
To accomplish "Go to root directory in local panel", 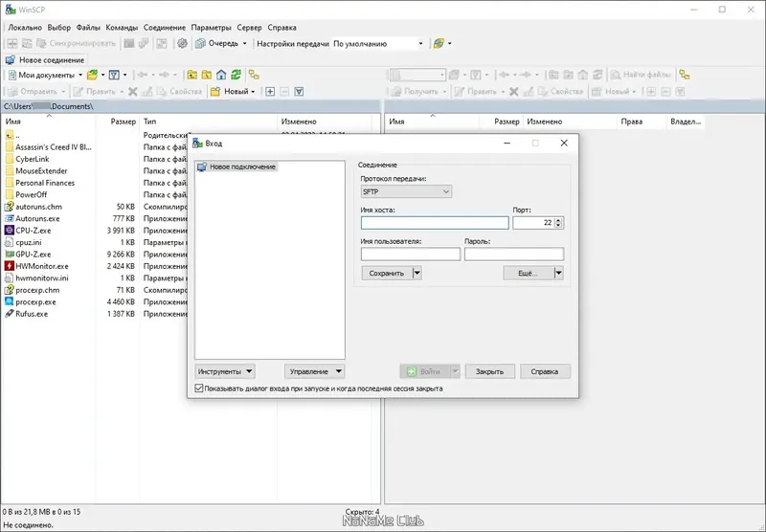I will [207, 76].
